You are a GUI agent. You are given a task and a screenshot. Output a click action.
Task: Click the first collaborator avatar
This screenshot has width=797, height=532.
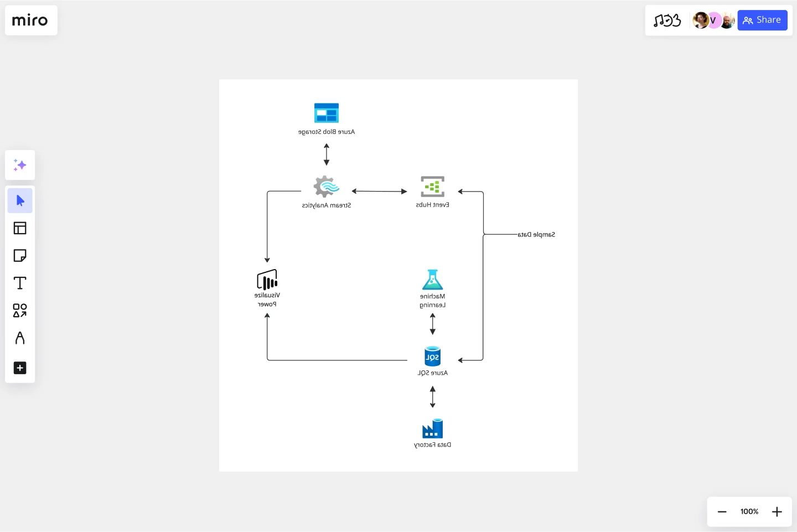pos(700,20)
